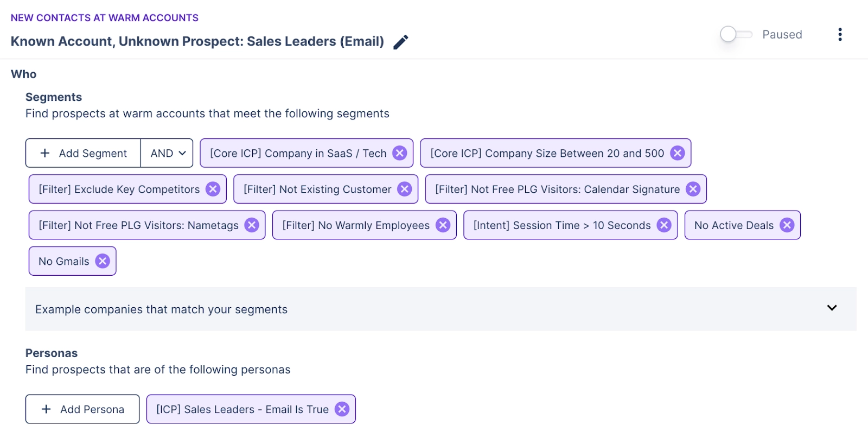868x431 pixels.
Task: Toggle the Paused switch on
Action: pyautogui.click(x=736, y=34)
